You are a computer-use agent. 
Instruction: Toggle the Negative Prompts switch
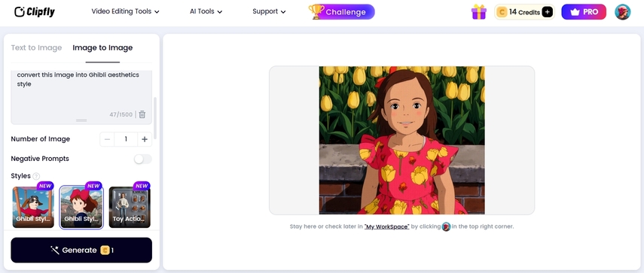coord(143,159)
